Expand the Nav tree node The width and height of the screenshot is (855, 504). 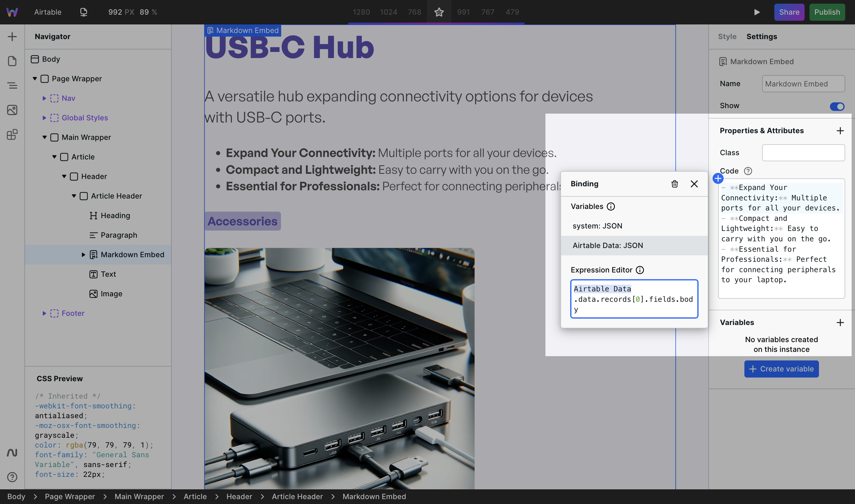point(44,98)
